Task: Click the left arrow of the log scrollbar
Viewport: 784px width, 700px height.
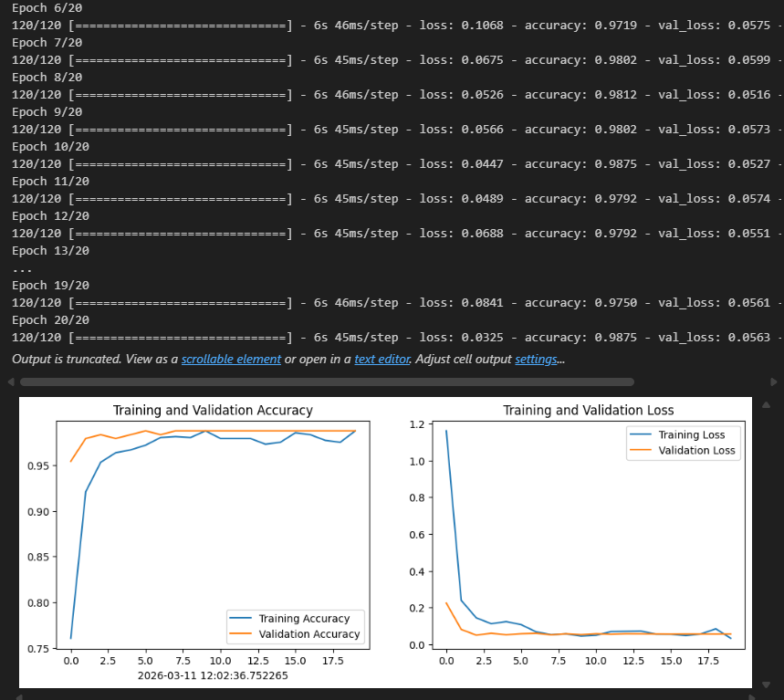Action: point(11,382)
